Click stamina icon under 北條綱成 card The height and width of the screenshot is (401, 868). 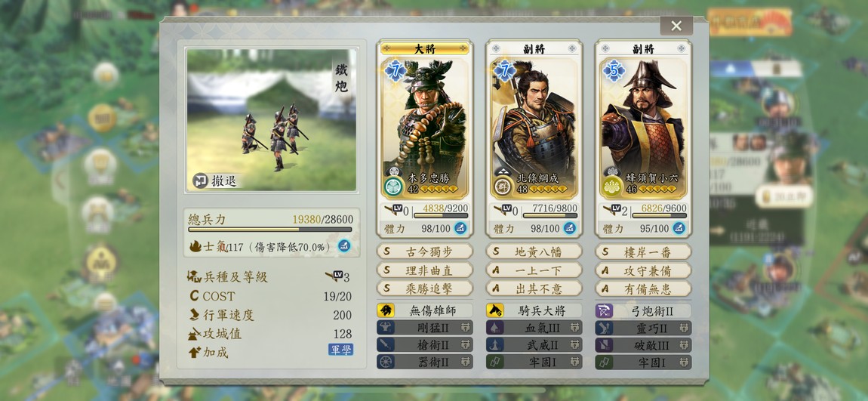click(x=570, y=228)
